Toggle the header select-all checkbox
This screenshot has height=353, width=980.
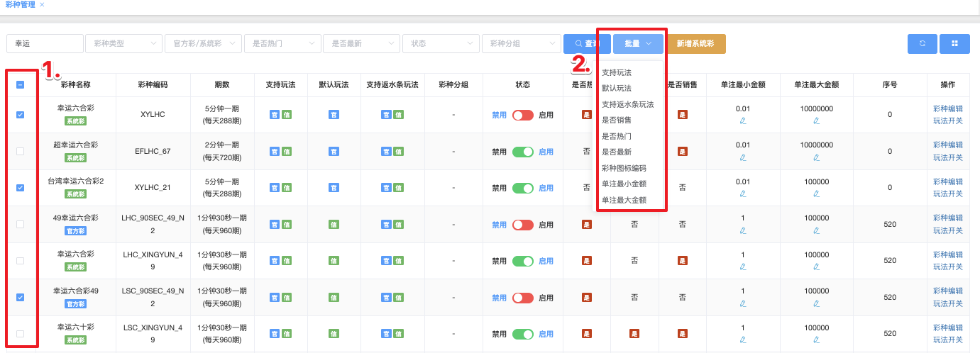20,84
